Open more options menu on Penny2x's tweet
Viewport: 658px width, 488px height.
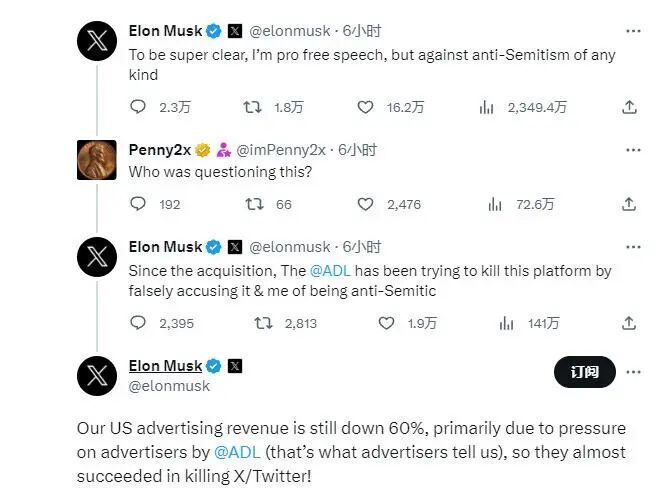632,149
